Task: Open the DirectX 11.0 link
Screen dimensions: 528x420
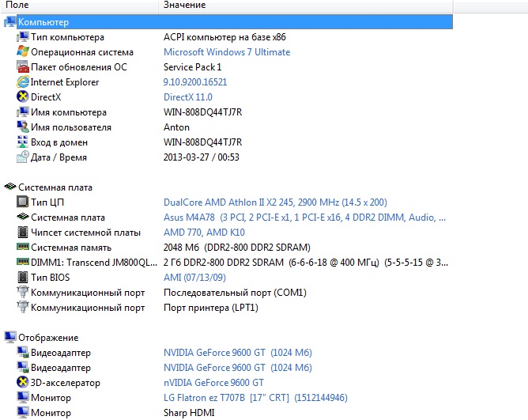Action: [x=189, y=97]
